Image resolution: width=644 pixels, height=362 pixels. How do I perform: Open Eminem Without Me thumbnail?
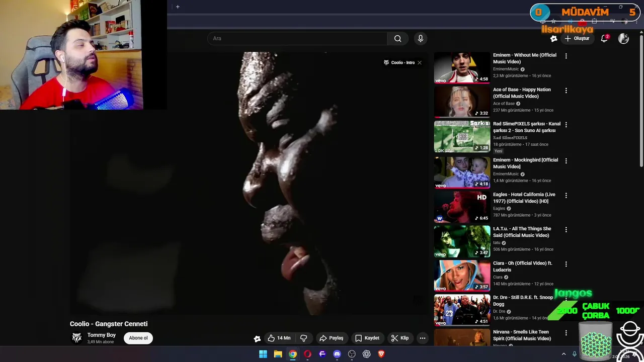click(462, 67)
